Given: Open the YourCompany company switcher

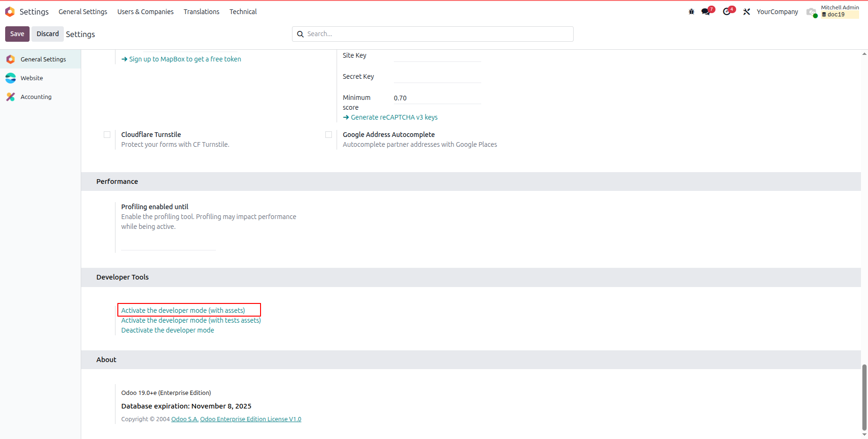Looking at the screenshot, I should pos(777,12).
